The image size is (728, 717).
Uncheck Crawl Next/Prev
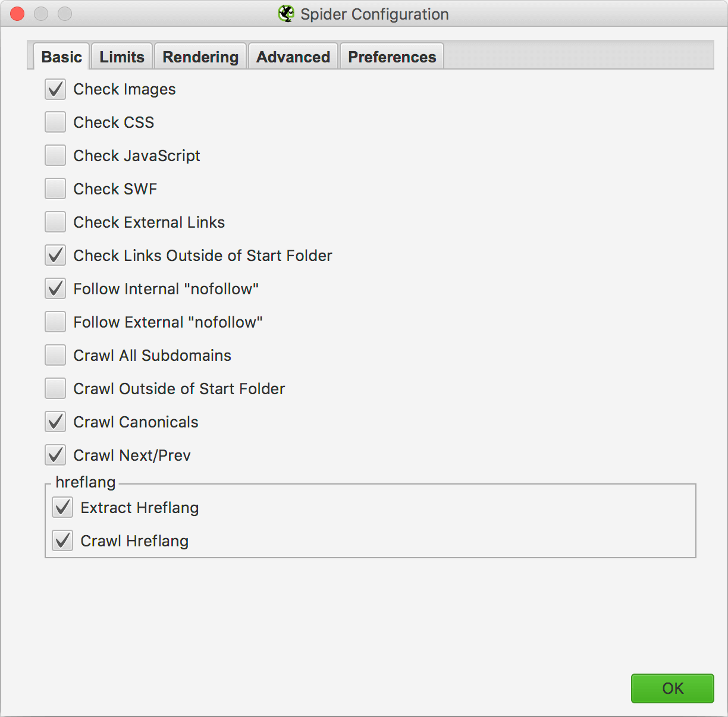click(x=55, y=455)
